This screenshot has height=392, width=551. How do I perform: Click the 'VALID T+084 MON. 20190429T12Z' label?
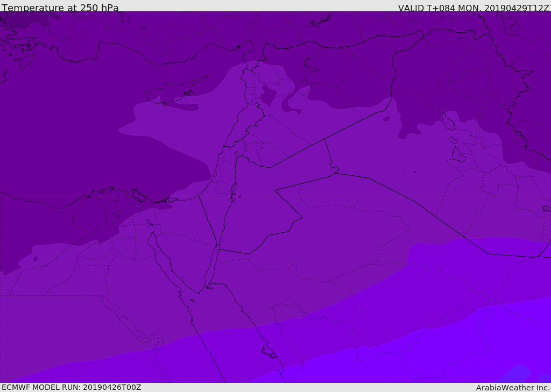pos(474,8)
